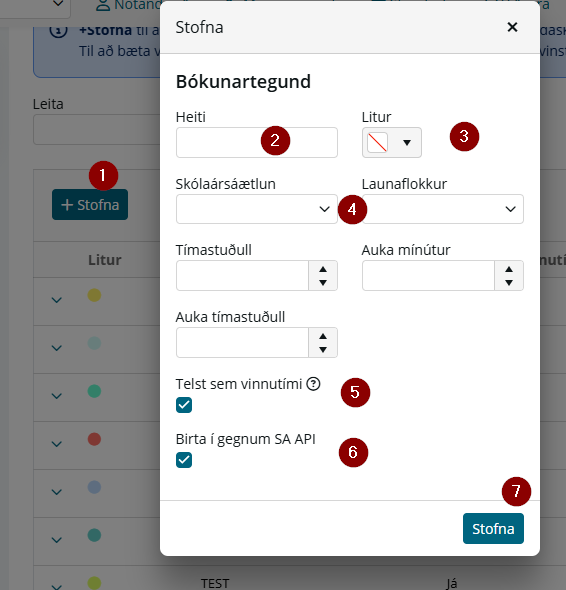Expand the row with the yellow color dot
Image resolution: width=566 pixels, height=590 pixels.
point(56,300)
